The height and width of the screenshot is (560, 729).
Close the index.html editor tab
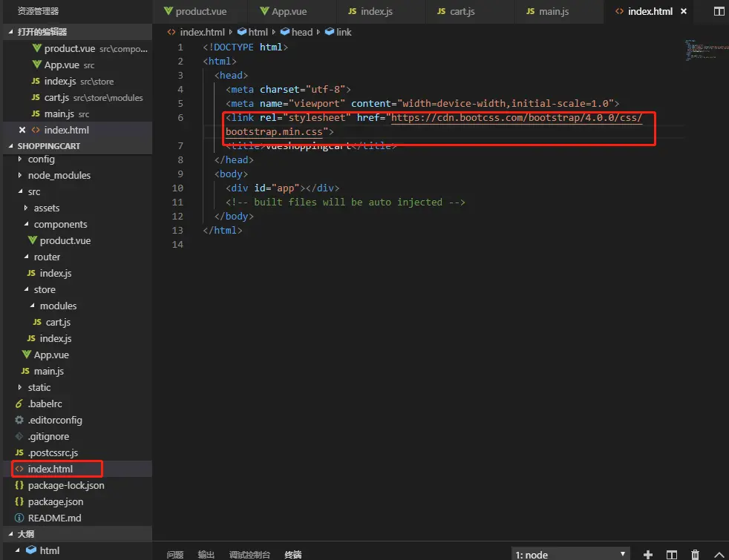tap(684, 11)
